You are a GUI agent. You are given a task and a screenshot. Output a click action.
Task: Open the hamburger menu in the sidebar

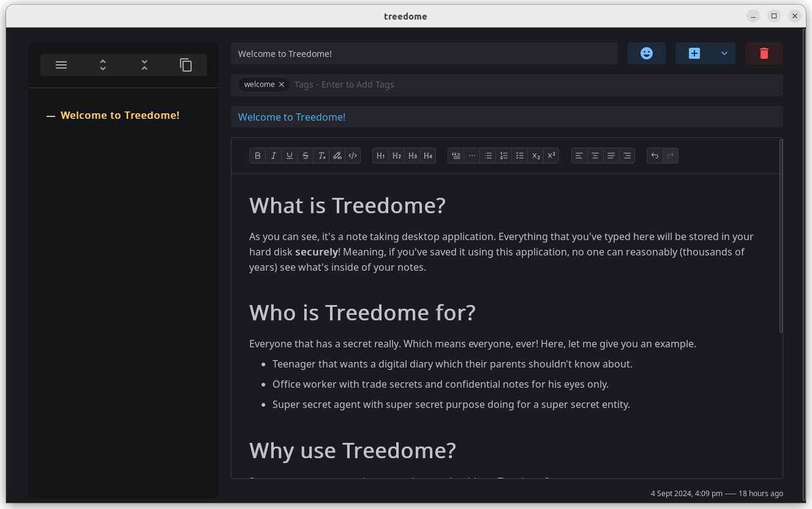61,65
